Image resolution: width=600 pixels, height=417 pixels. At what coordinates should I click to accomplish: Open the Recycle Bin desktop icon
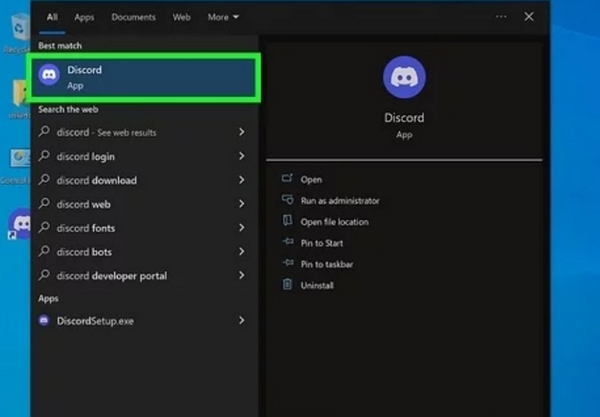pyautogui.click(x=17, y=32)
